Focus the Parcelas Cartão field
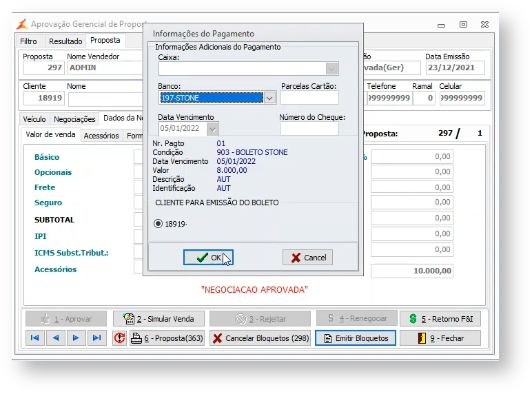The width and height of the screenshot is (532, 394). point(309,98)
